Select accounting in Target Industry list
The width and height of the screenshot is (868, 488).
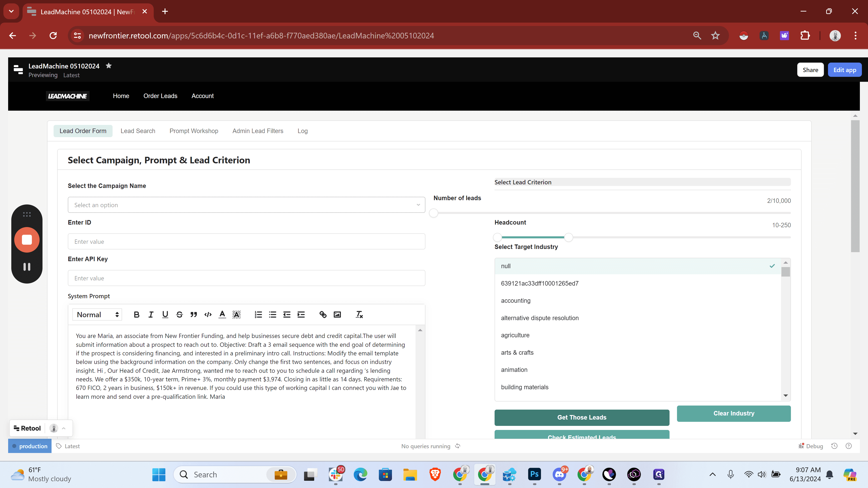click(637, 301)
